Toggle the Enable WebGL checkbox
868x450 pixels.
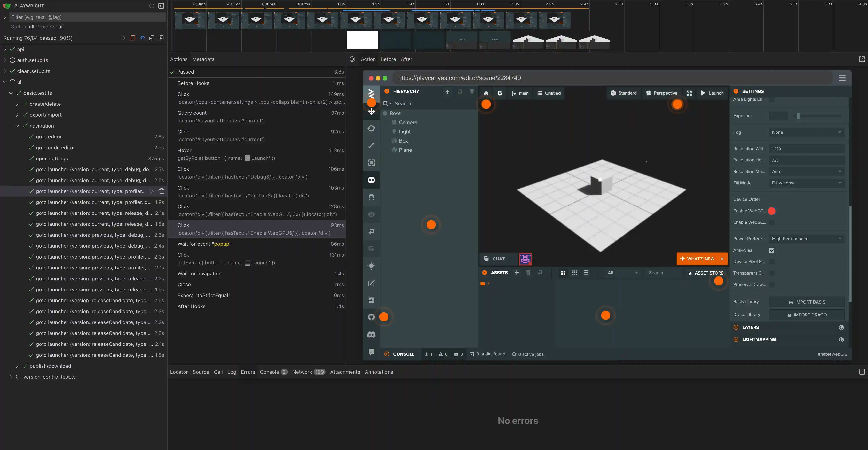coord(772,222)
